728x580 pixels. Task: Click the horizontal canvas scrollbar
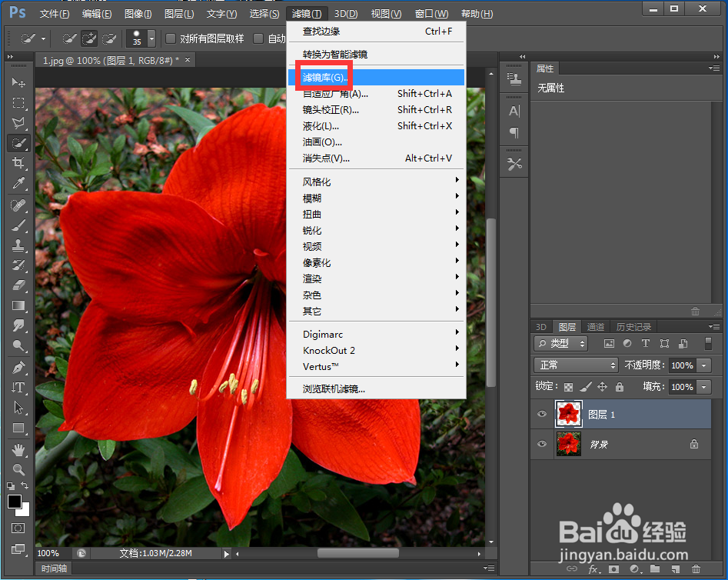[358, 553]
